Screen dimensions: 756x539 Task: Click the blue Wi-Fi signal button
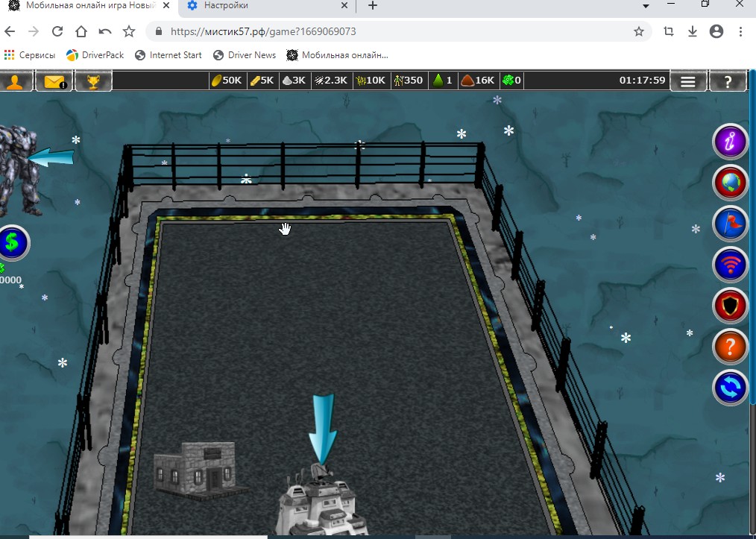point(730,265)
